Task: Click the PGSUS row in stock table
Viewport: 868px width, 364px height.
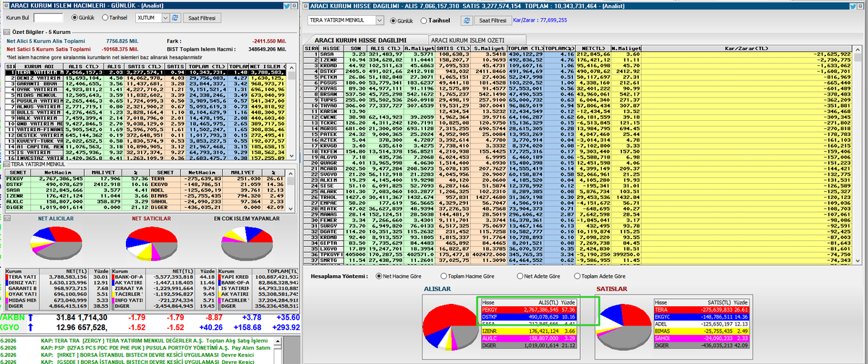Action: 579,83
